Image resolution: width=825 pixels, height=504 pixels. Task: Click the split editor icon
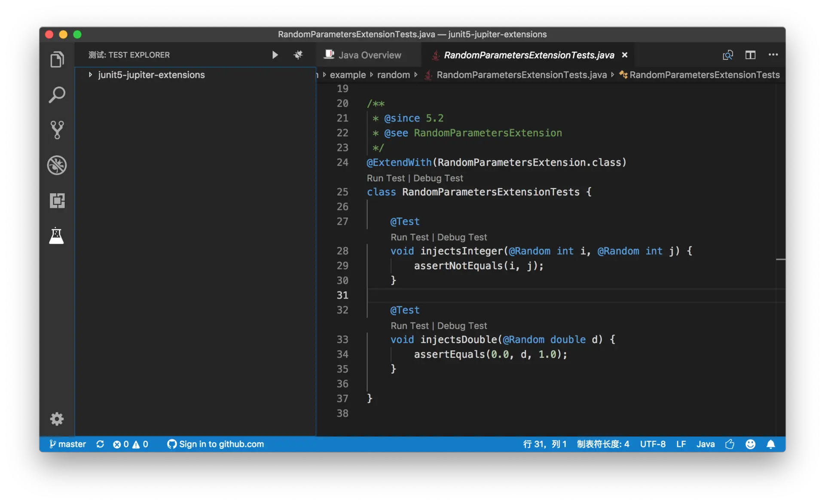750,55
